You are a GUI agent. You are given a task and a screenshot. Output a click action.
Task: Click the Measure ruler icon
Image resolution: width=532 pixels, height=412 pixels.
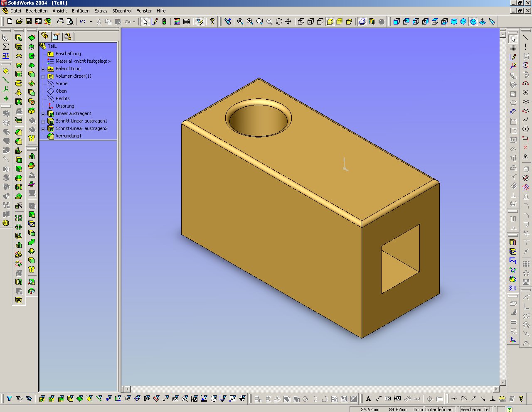pyautogui.click(x=6, y=38)
